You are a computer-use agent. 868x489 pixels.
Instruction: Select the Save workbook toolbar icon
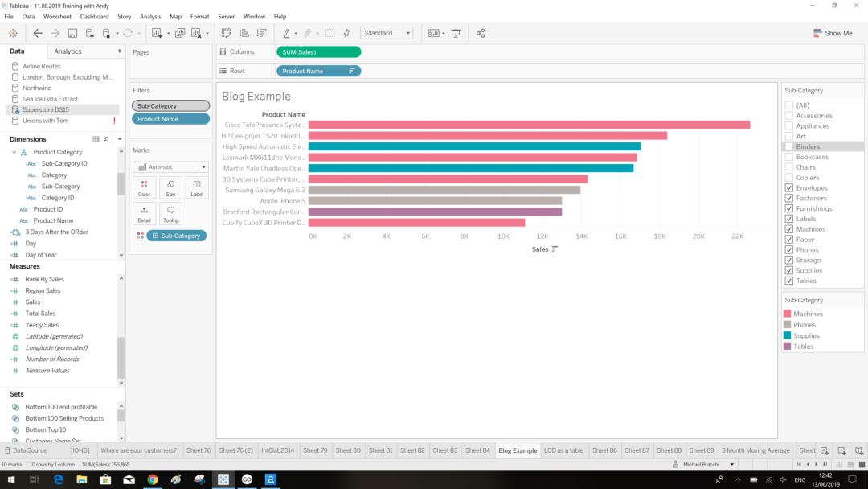click(71, 33)
